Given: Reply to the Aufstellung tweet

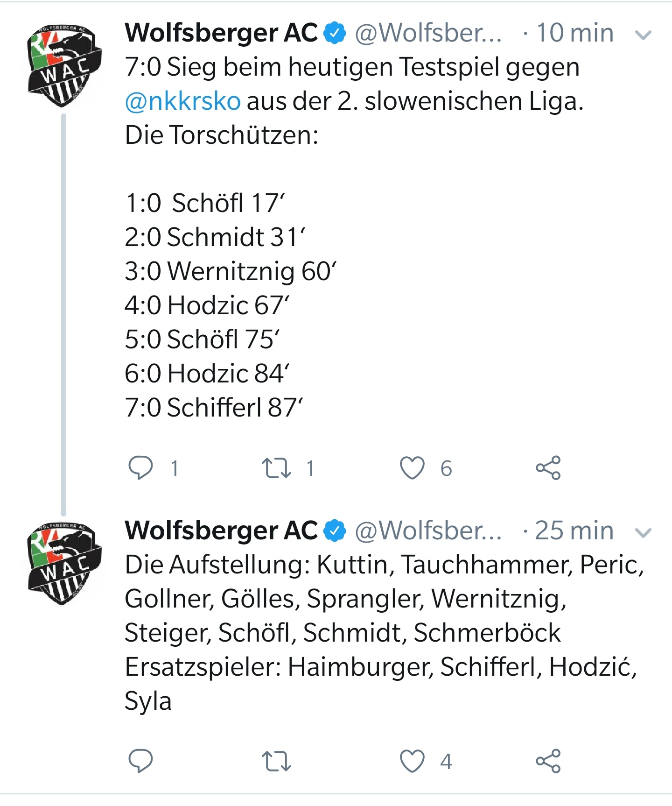Looking at the screenshot, I should (140, 761).
